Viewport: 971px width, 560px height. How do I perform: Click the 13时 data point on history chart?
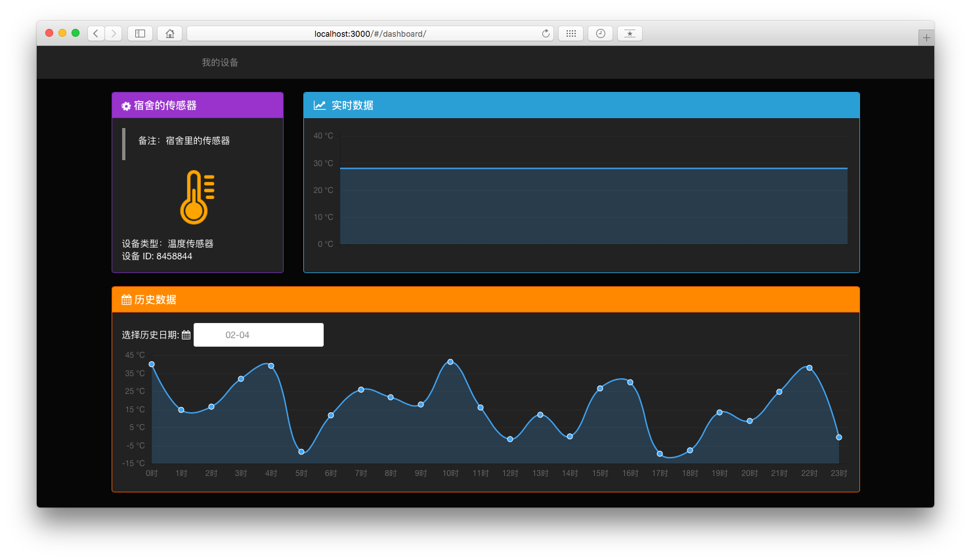click(540, 415)
